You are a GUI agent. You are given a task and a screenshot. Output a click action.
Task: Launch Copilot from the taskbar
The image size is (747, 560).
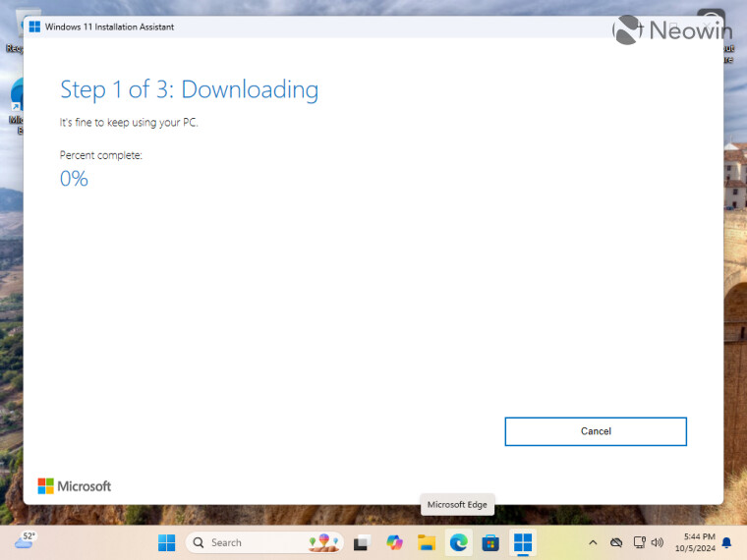[x=394, y=542]
